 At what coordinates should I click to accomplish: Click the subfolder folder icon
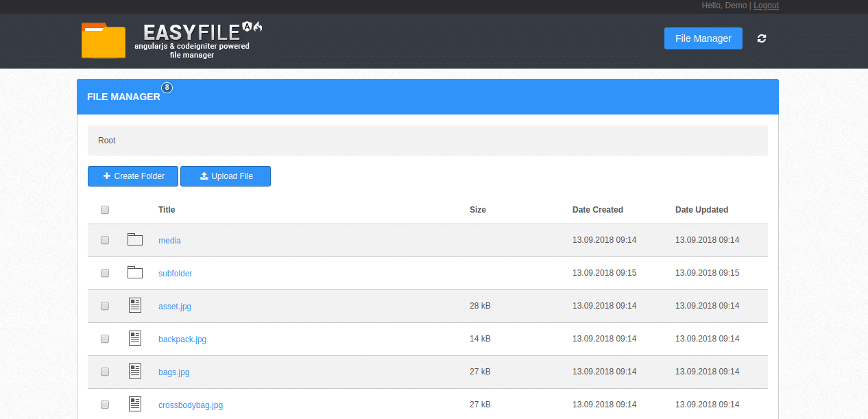(x=134, y=272)
